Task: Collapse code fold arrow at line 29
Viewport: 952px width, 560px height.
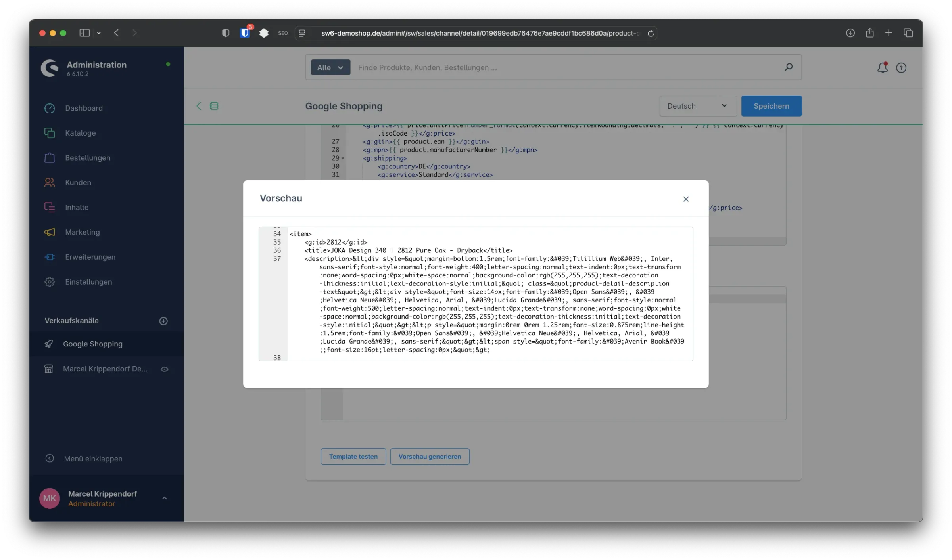Action: (x=343, y=159)
